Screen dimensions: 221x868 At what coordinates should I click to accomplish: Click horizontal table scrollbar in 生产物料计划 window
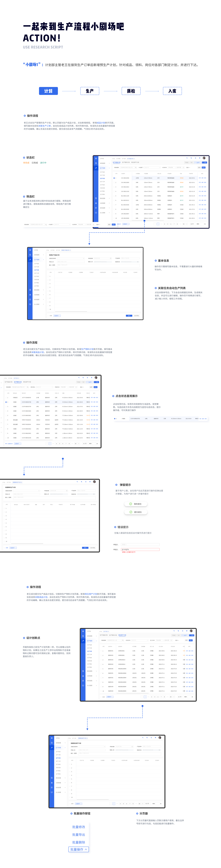37,440
